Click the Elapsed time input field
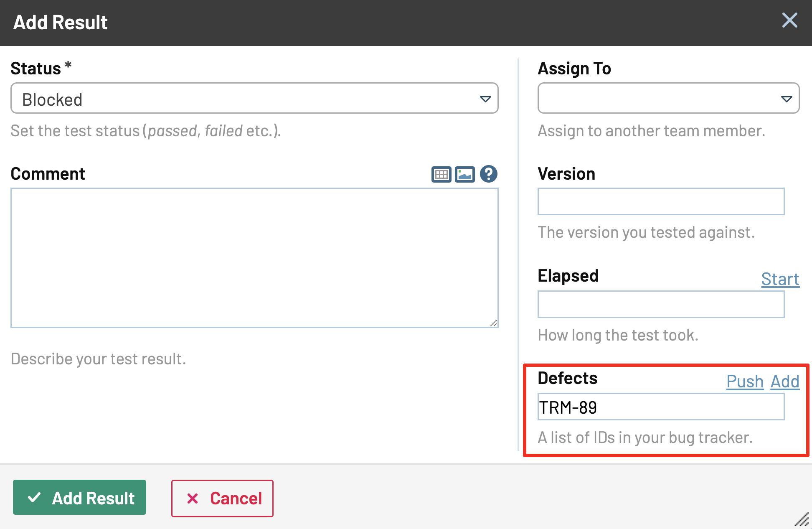The image size is (812, 529). click(x=661, y=304)
